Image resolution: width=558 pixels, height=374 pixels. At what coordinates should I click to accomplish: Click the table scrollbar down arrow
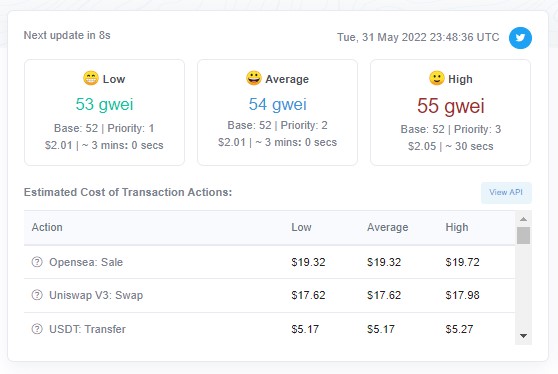coord(523,336)
